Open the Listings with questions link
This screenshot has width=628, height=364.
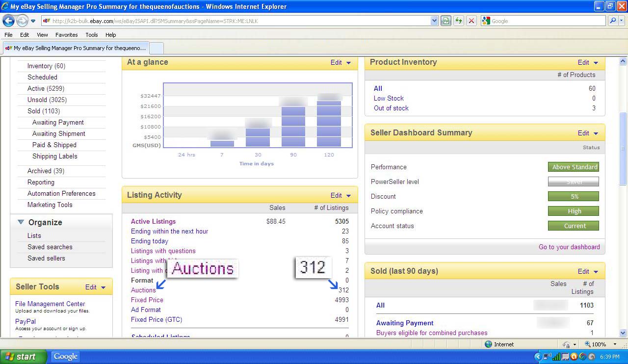coord(163,251)
